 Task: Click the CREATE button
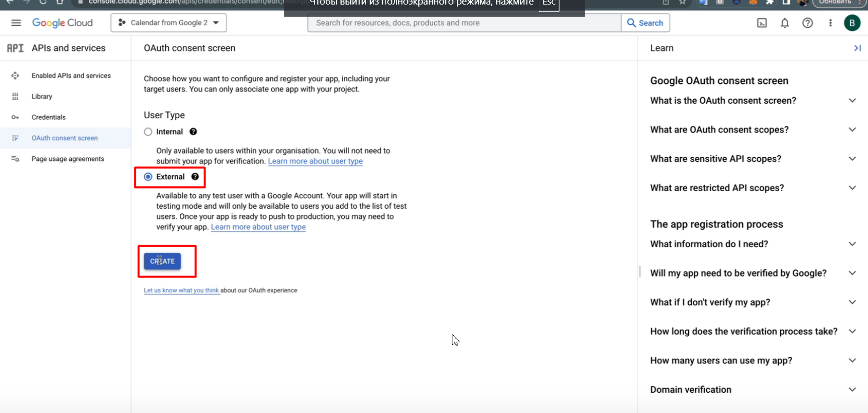tap(162, 261)
